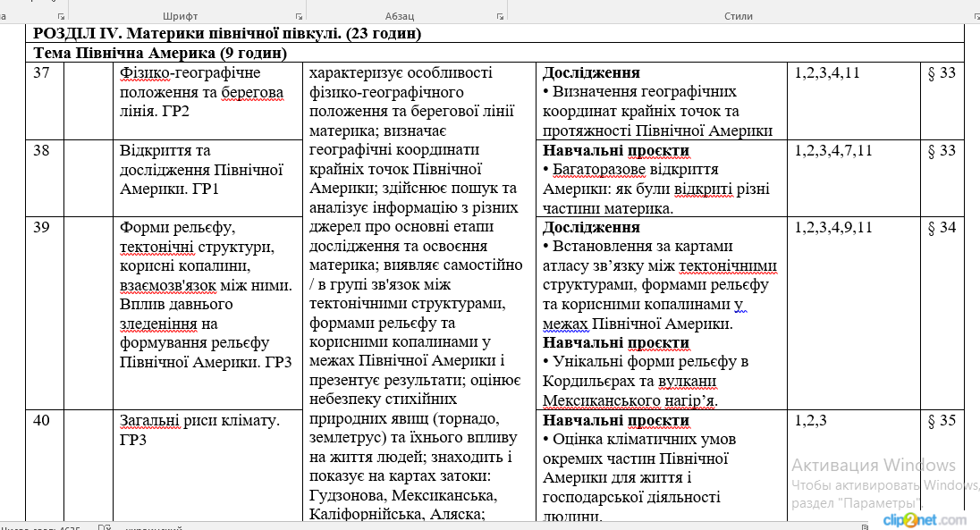Click misspelled word 'зледеніння' in row 39
The image size is (980, 530).
coord(157,324)
